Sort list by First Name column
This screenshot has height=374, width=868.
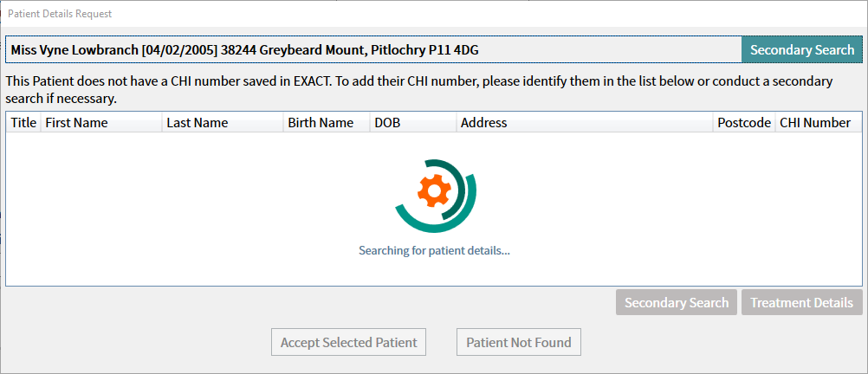coord(101,123)
